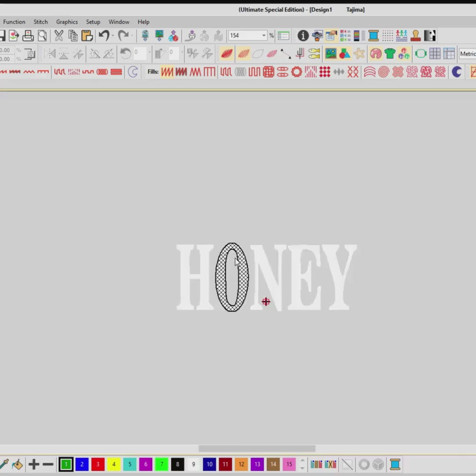This screenshot has height=476, width=476.
Task: Click the Paste clipboard icon
Action: click(87, 36)
